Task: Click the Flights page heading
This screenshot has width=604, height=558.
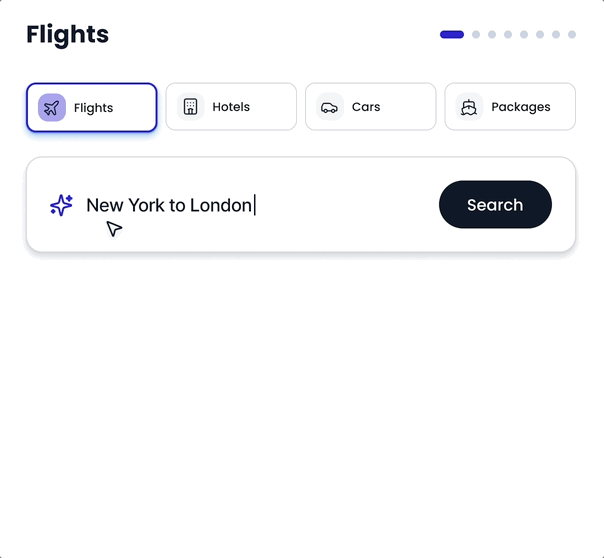Action: point(68,35)
